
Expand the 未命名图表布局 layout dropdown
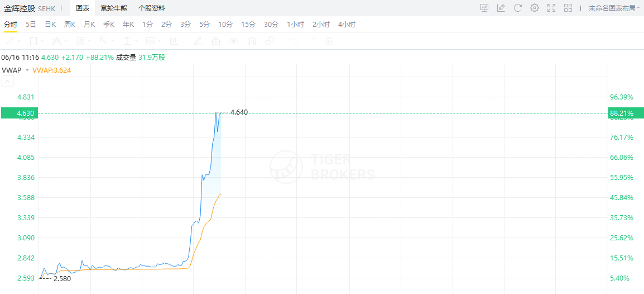click(x=614, y=8)
